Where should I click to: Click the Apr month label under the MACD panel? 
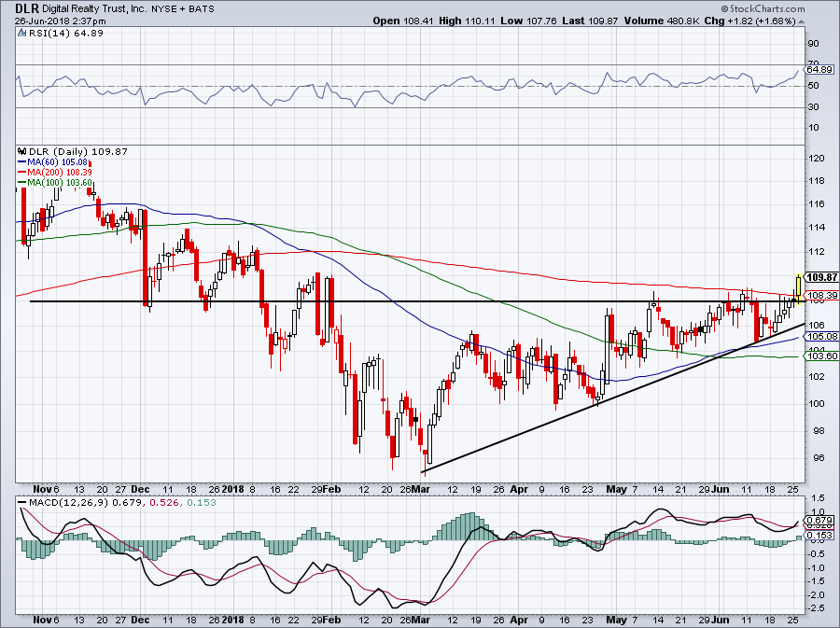coord(519,620)
